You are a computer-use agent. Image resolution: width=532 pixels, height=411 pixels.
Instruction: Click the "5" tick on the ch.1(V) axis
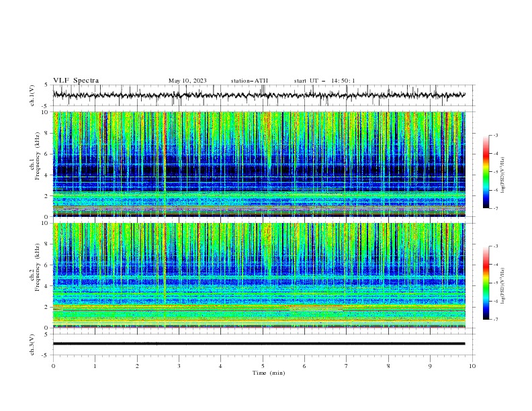tap(46, 85)
